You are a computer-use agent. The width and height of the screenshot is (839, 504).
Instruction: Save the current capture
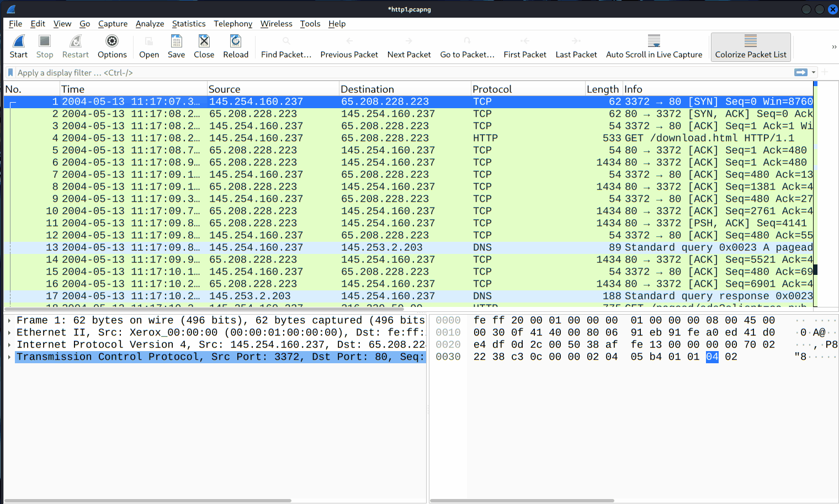click(176, 47)
